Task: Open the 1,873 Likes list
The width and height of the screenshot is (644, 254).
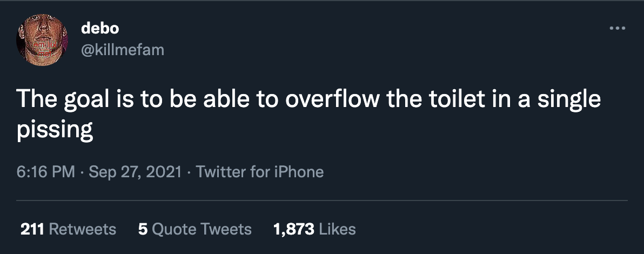Action: (x=314, y=229)
